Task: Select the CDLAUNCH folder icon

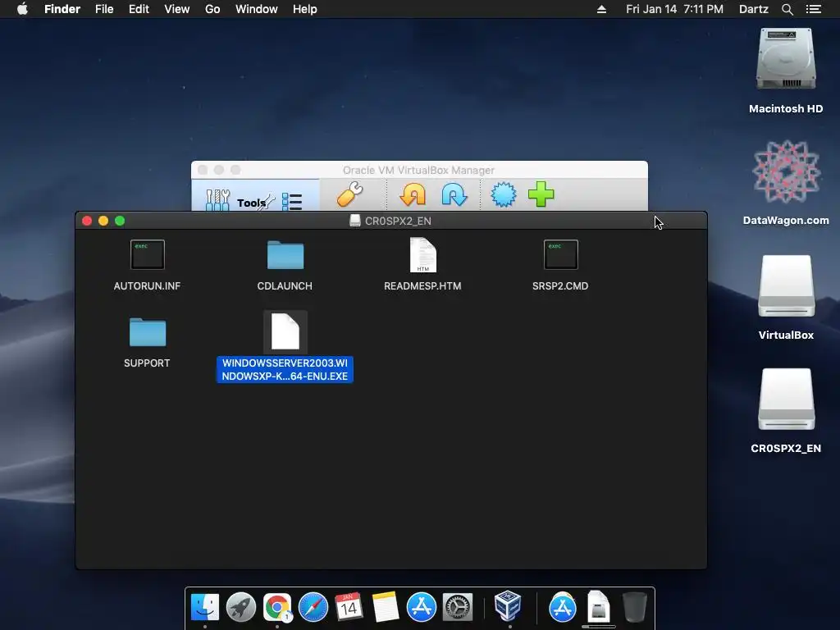Action: [x=285, y=254]
